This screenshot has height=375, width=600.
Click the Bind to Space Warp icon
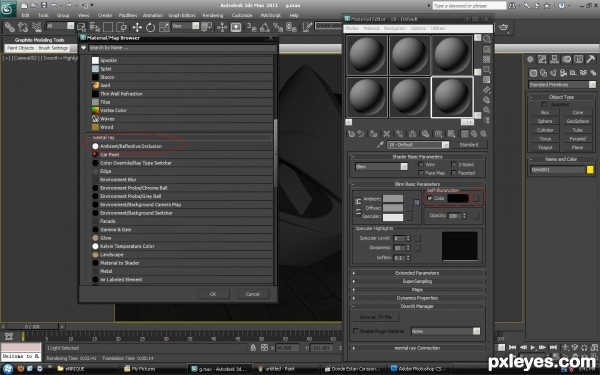pyautogui.click(x=37, y=27)
